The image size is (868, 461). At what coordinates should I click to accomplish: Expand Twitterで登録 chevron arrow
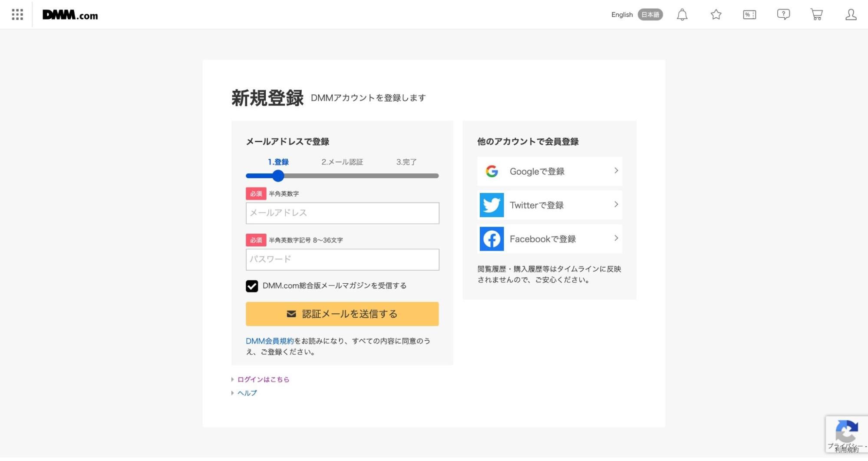[616, 205]
